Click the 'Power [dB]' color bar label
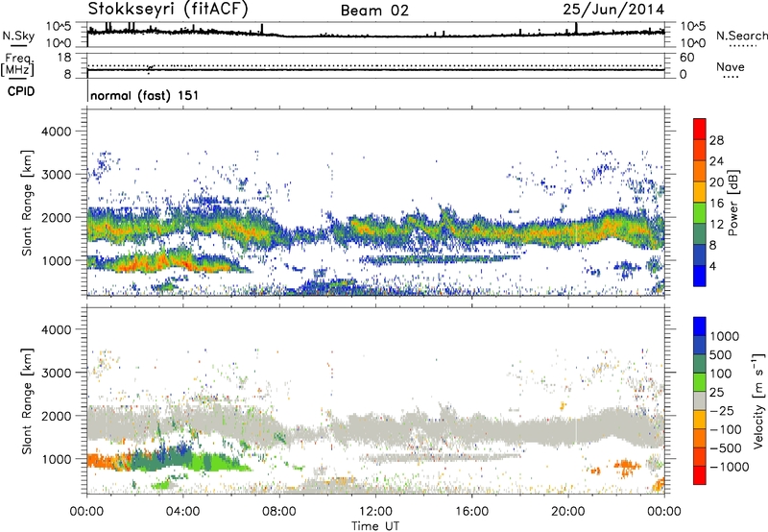This screenshot has width=768, height=532. click(x=732, y=203)
